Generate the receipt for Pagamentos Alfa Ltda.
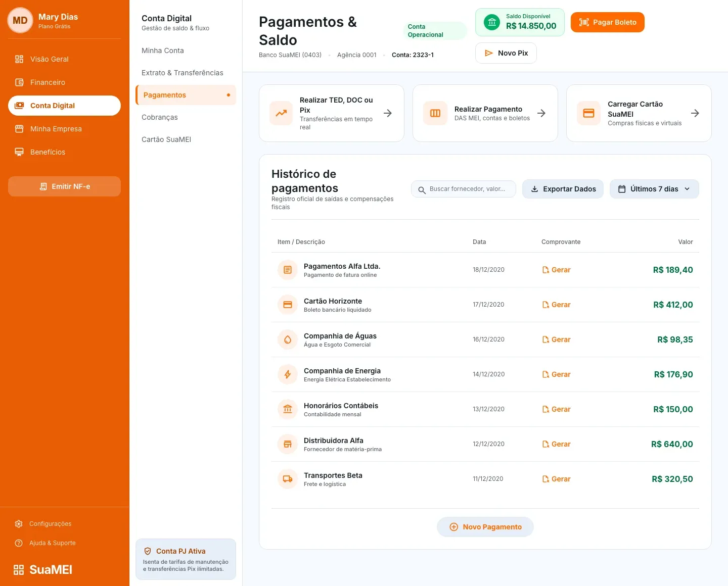 [x=556, y=270]
